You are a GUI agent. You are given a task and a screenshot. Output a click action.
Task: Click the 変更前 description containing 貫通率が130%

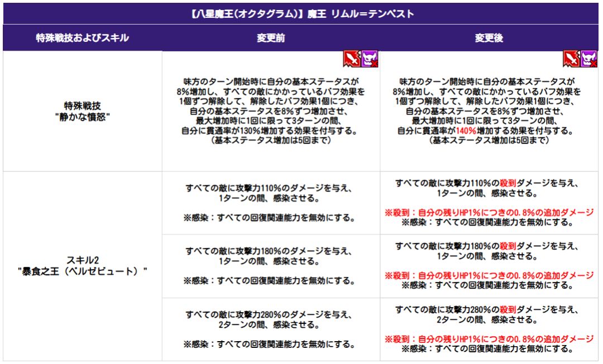click(x=271, y=111)
